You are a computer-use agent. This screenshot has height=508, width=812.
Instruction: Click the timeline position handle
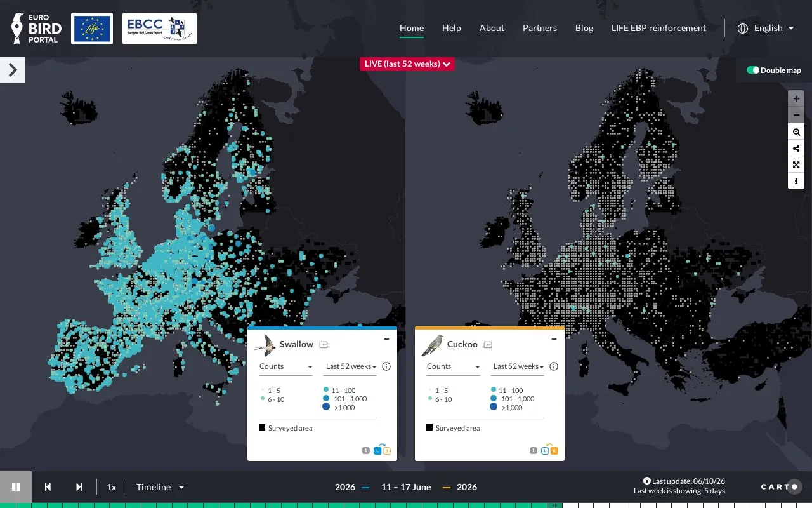coord(555,505)
